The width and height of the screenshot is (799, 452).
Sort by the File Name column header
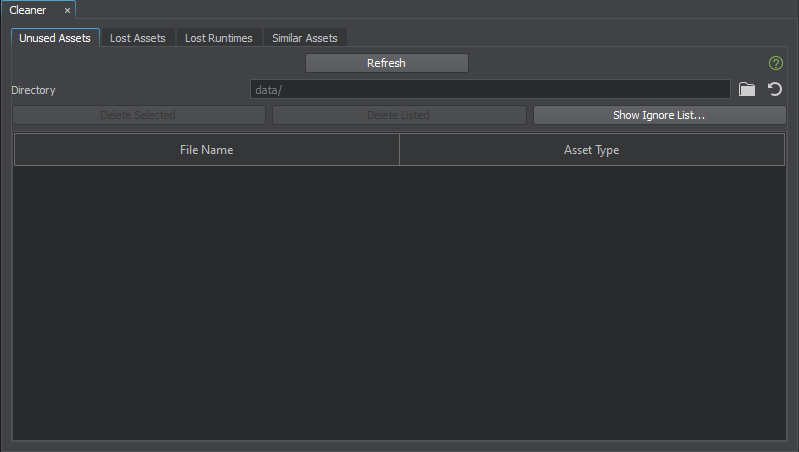pyautogui.click(x=206, y=150)
